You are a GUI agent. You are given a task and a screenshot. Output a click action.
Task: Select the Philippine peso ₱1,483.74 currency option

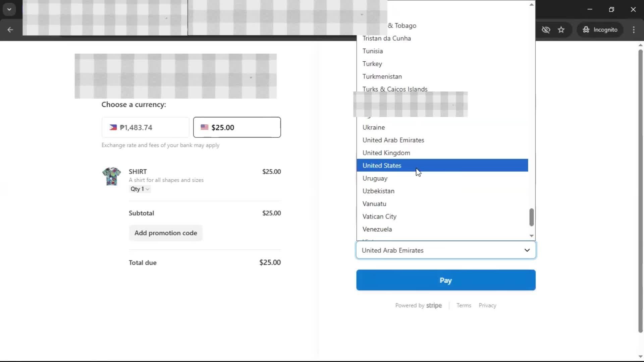[145, 127]
